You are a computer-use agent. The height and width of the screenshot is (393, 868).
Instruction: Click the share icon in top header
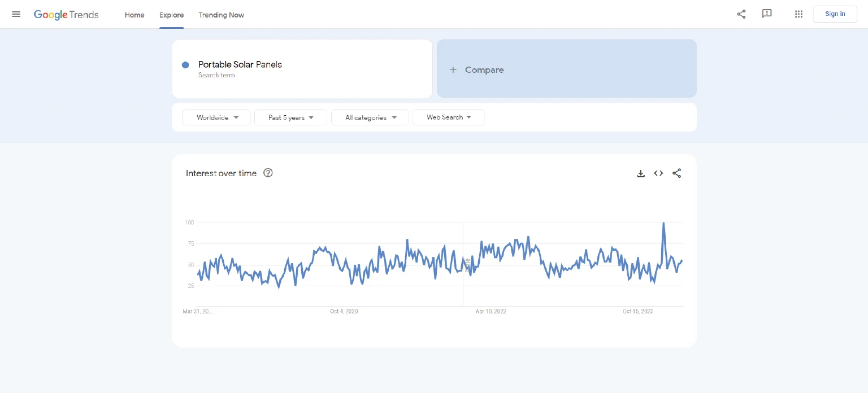click(x=741, y=14)
